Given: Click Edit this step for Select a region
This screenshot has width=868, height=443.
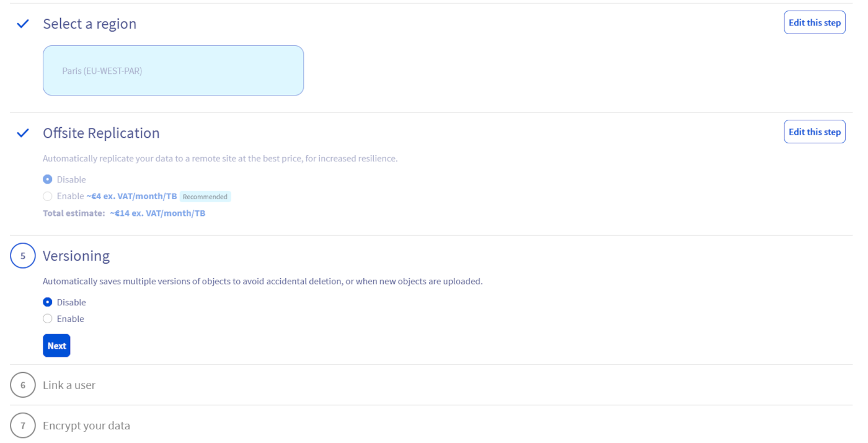Looking at the screenshot, I should 814,22.
